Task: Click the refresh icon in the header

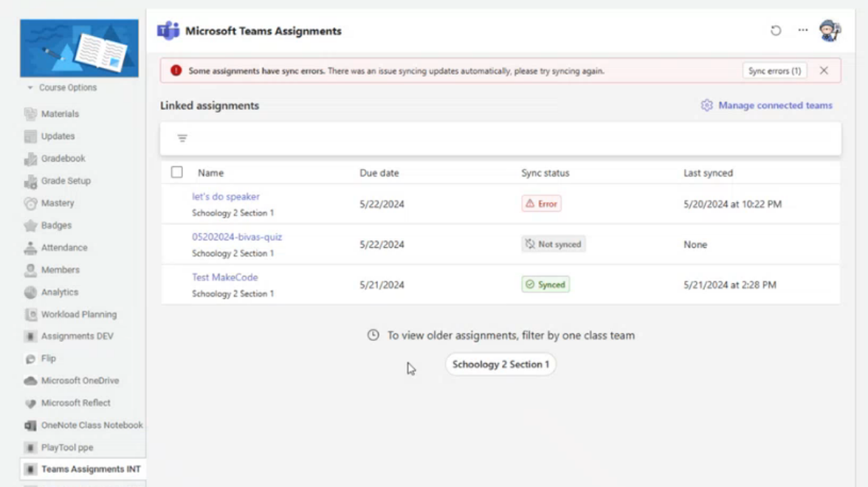Action: [776, 30]
